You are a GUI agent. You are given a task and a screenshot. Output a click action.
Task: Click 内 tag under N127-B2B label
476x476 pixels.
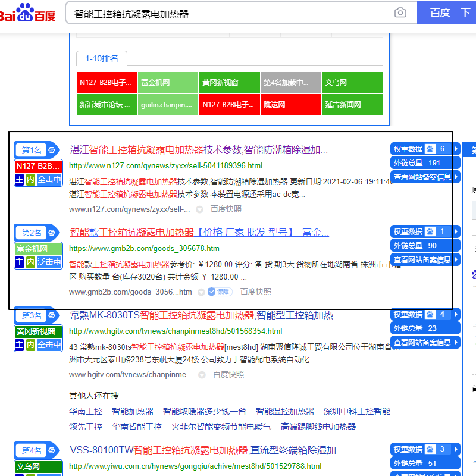click(x=30, y=180)
